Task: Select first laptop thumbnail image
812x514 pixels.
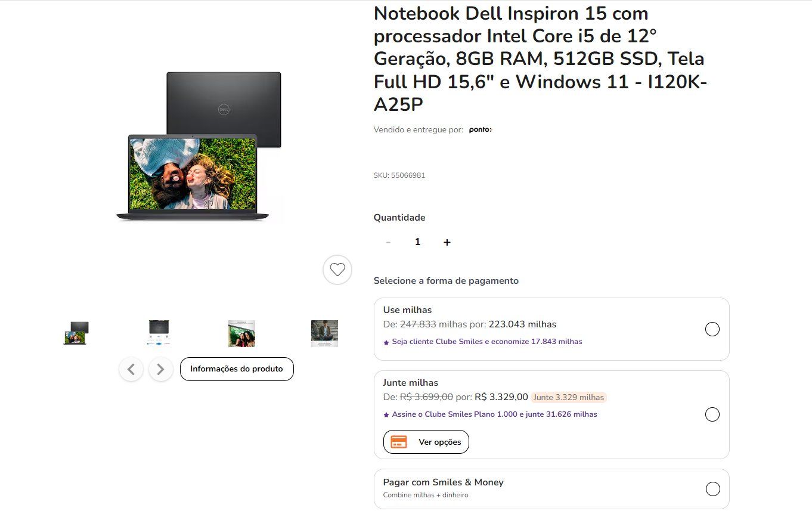Action: click(x=76, y=333)
